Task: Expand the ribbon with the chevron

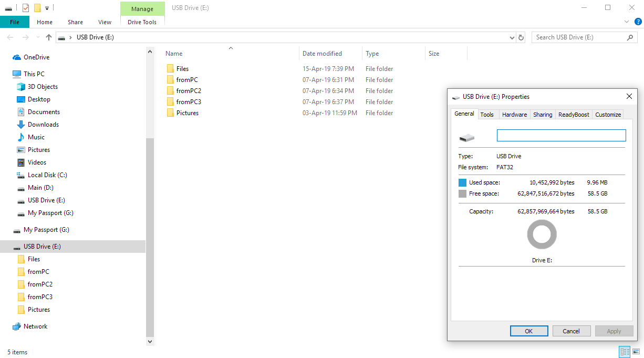Action: click(627, 22)
